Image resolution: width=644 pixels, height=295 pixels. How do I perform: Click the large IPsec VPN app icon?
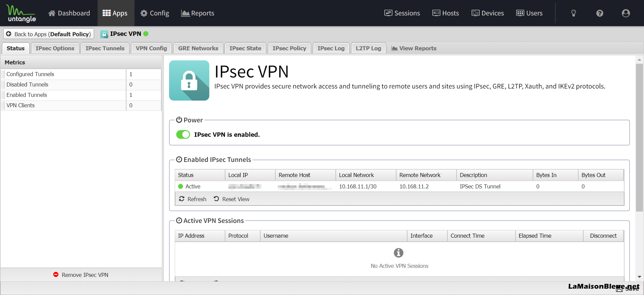point(189,80)
